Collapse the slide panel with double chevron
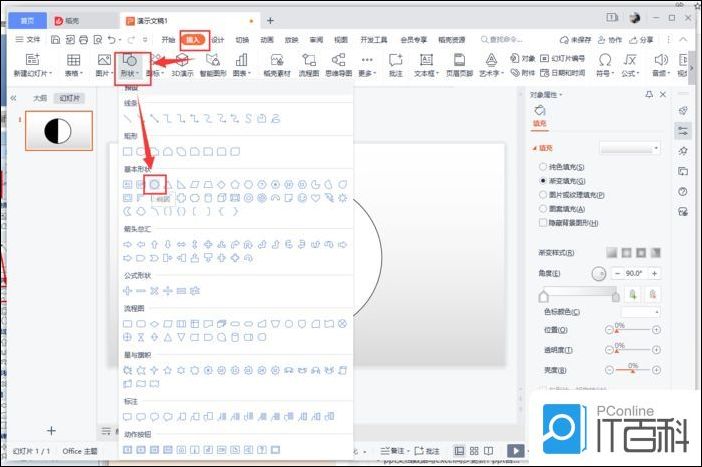Image resolution: width=702 pixels, height=467 pixels. (13, 98)
